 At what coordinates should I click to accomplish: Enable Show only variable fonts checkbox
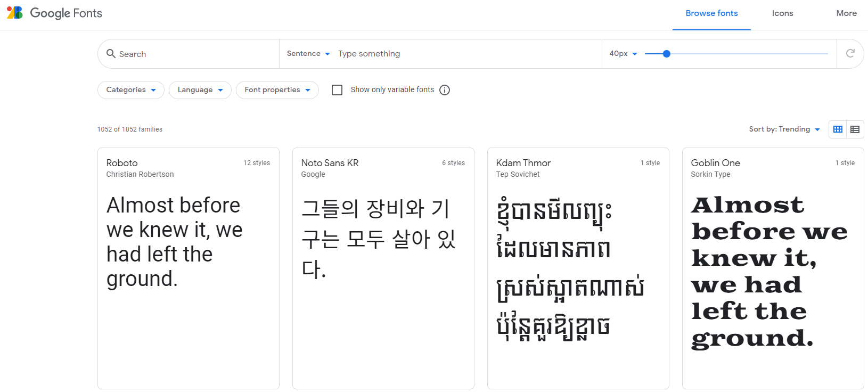coord(337,90)
